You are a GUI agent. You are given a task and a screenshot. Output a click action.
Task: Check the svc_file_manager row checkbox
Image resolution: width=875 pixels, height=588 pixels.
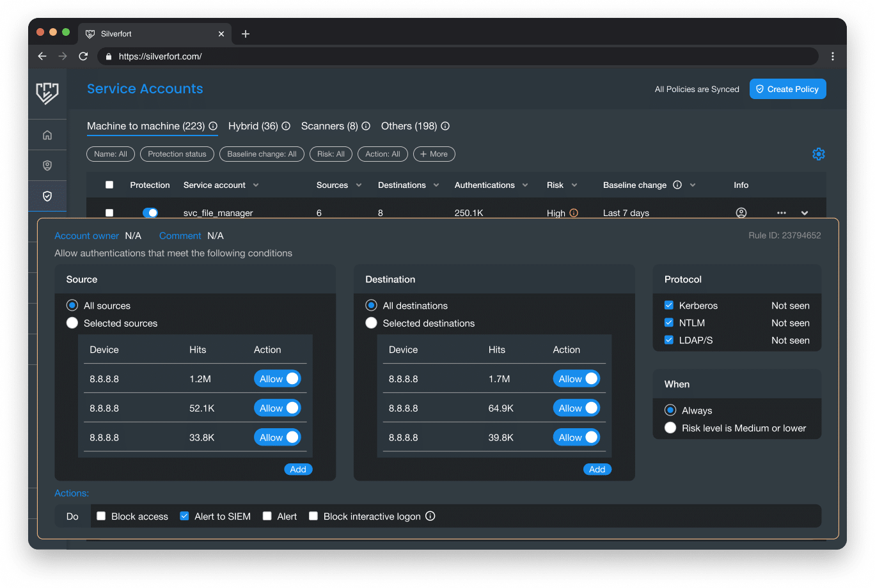(109, 213)
